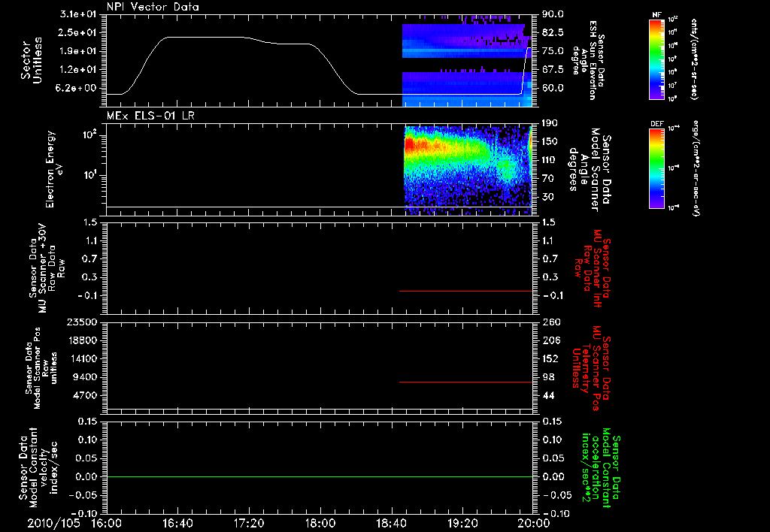Click the red line in Scanner Pos panel
This screenshot has height=532, width=770.
tap(465, 382)
